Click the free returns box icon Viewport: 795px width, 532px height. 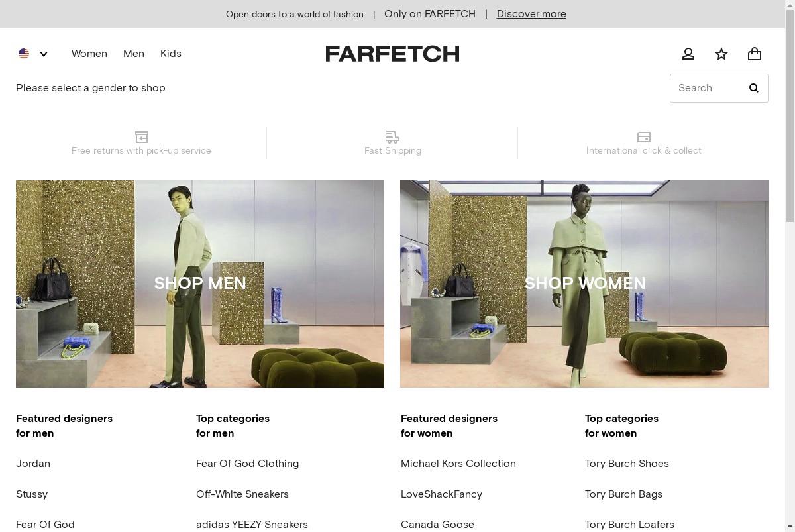click(x=141, y=137)
